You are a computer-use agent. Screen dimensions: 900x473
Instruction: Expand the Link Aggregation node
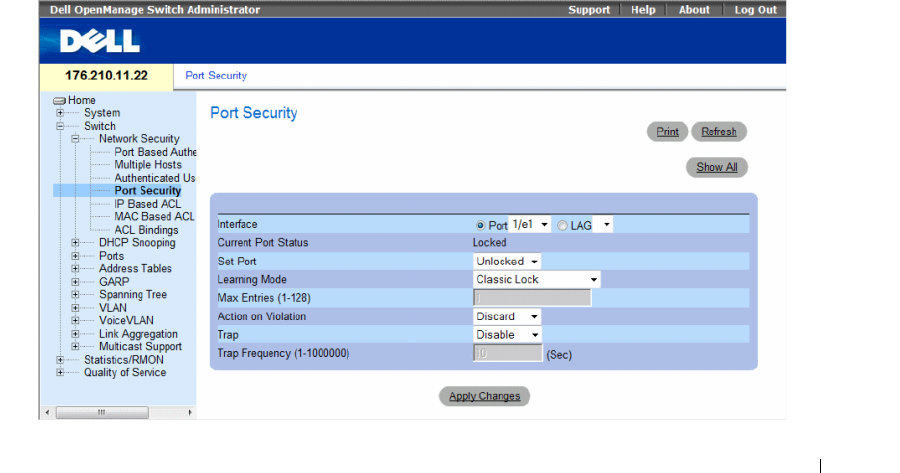(x=75, y=334)
